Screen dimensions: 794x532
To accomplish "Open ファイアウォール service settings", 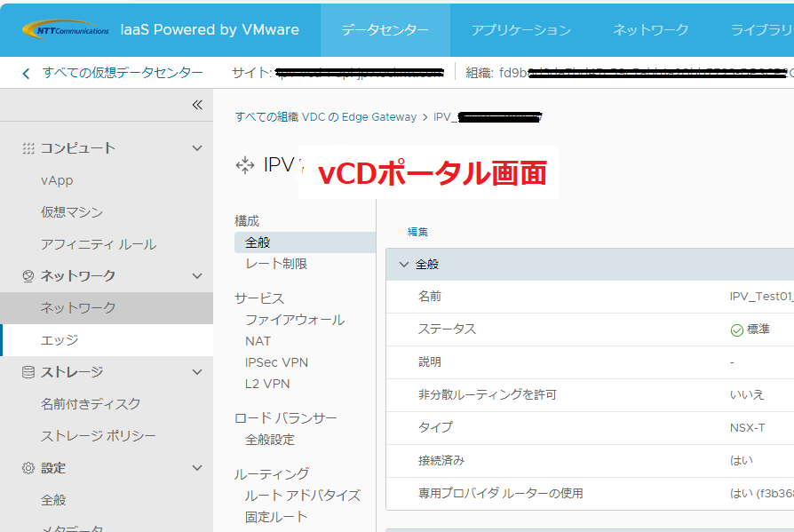I will coord(295,320).
